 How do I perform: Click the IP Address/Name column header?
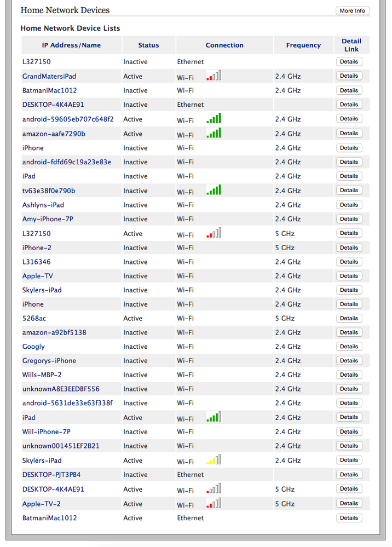tap(71, 45)
